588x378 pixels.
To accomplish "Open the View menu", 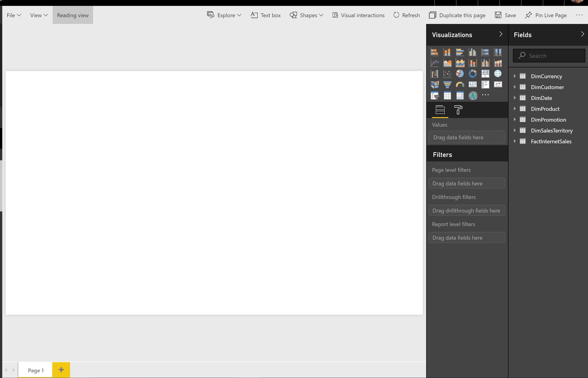I will tap(39, 15).
